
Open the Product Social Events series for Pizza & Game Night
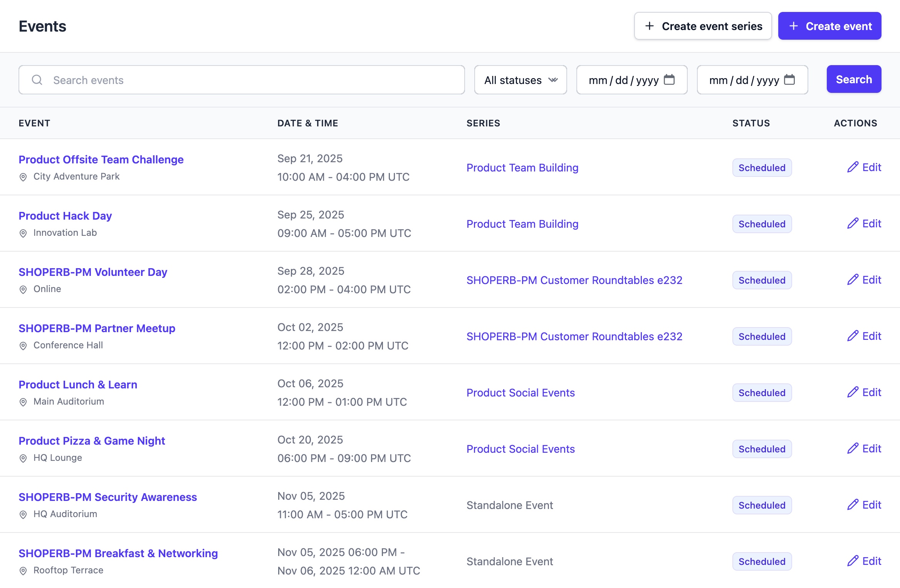point(520,449)
